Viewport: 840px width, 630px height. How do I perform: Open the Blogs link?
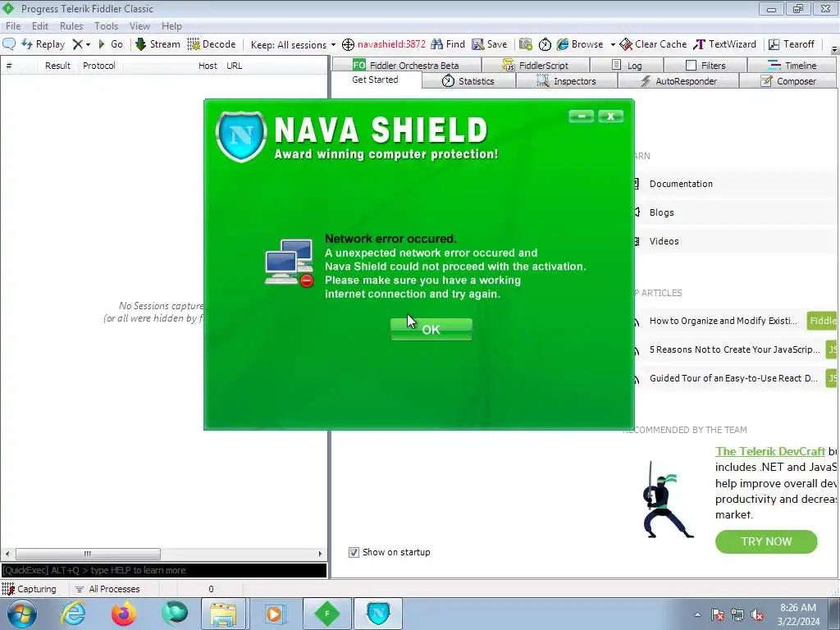pyautogui.click(x=662, y=212)
